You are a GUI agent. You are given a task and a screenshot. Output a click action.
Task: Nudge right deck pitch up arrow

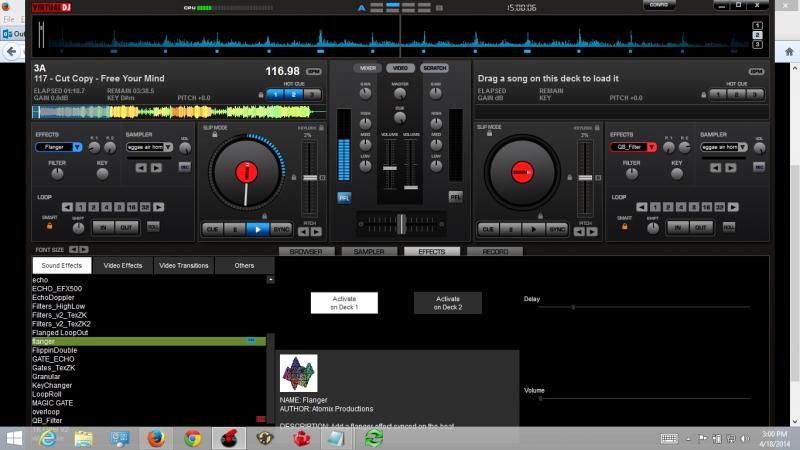point(592,232)
